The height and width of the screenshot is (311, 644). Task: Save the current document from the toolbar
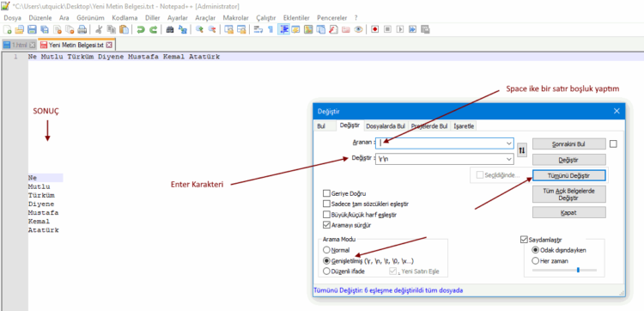32,29
